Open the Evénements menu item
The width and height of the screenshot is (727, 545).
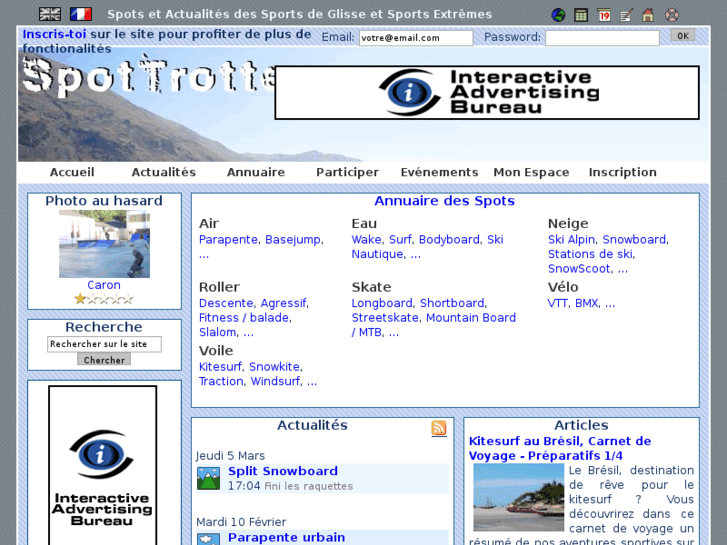[440, 172]
